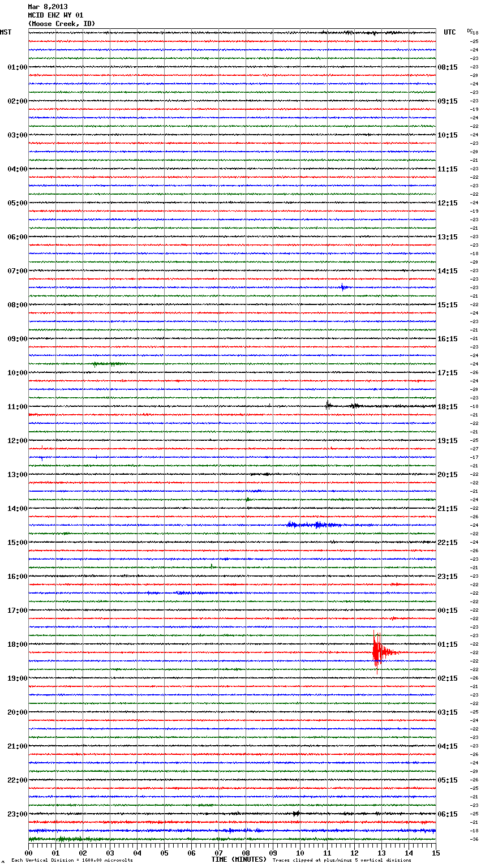Click the 20:15 UTC time label
This screenshot has width=481, height=868.
[x=448, y=475]
